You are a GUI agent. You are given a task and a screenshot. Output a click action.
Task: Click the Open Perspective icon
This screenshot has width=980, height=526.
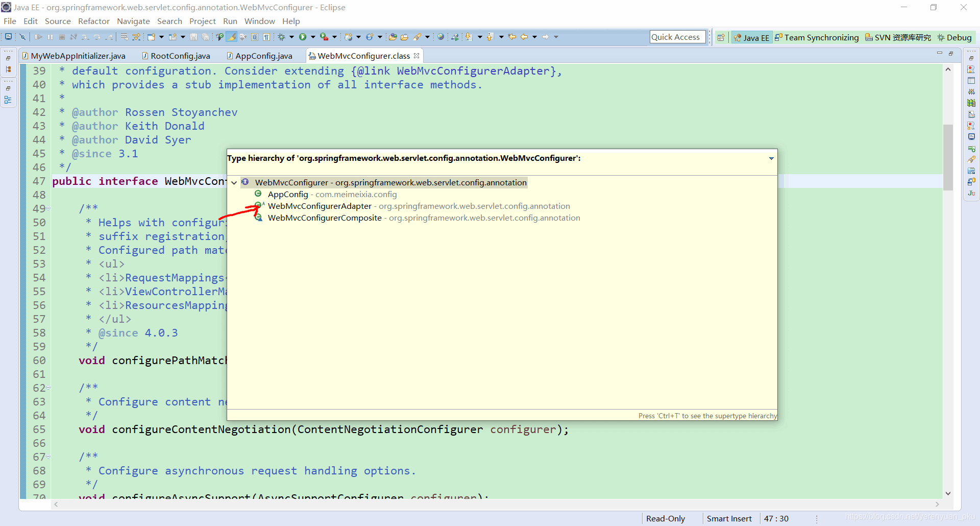click(721, 37)
